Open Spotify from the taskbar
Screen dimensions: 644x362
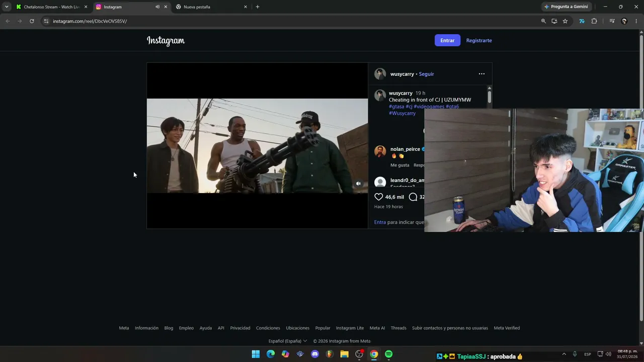click(389, 354)
